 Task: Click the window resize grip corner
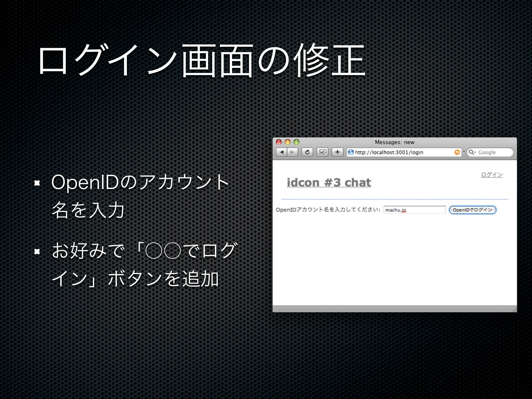coord(514,309)
